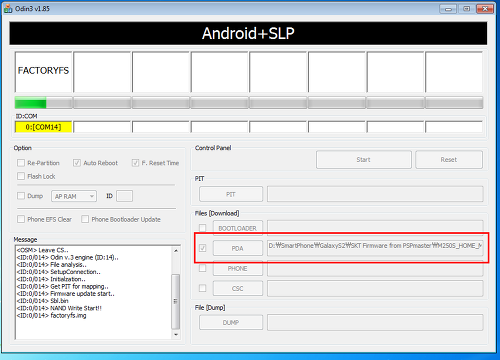This screenshot has width=500, height=360.
Task: Tick the BOOTLOADER file checkbox
Action: pyautogui.click(x=202, y=228)
